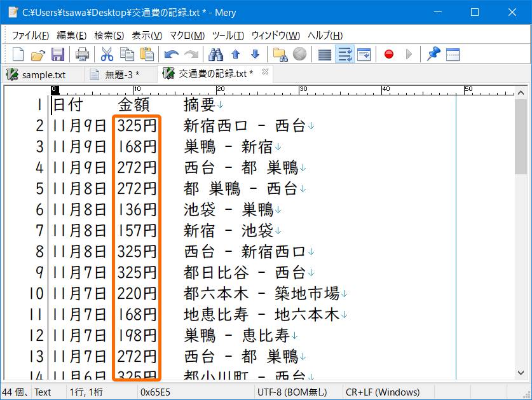Image resolution: width=532 pixels, height=400 pixels.
Task: Start macro recording with the red record icon
Action: pos(388,55)
